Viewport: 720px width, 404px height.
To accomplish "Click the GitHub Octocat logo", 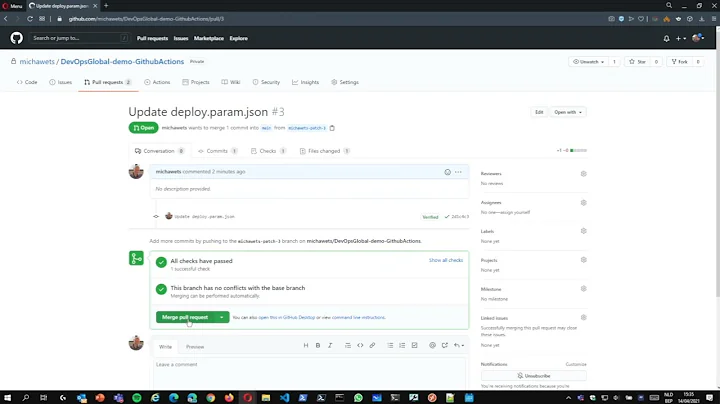I will (17, 38).
